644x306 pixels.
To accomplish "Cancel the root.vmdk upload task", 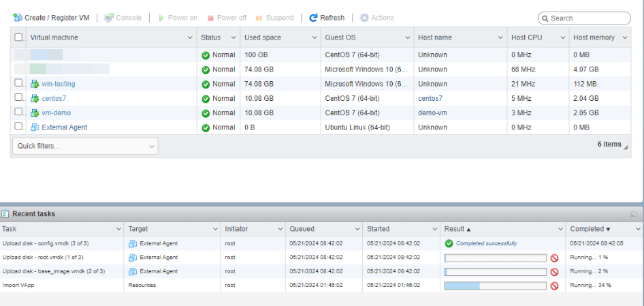I will click(554, 258).
